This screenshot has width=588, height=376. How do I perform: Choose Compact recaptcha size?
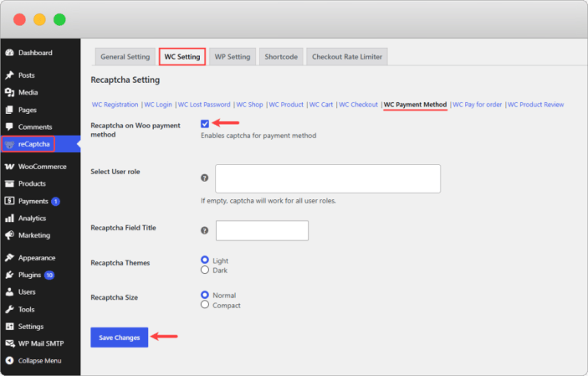(x=205, y=305)
